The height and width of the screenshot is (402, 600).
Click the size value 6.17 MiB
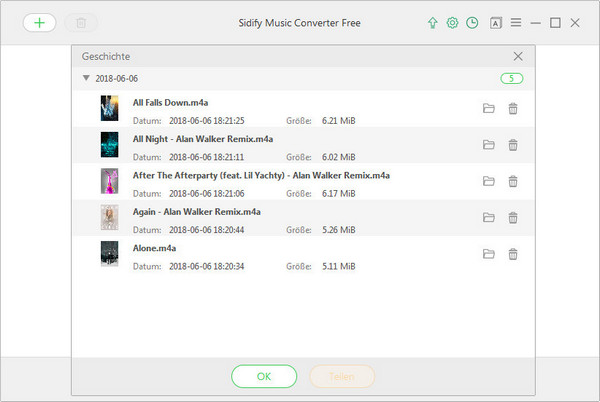(x=339, y=194)
